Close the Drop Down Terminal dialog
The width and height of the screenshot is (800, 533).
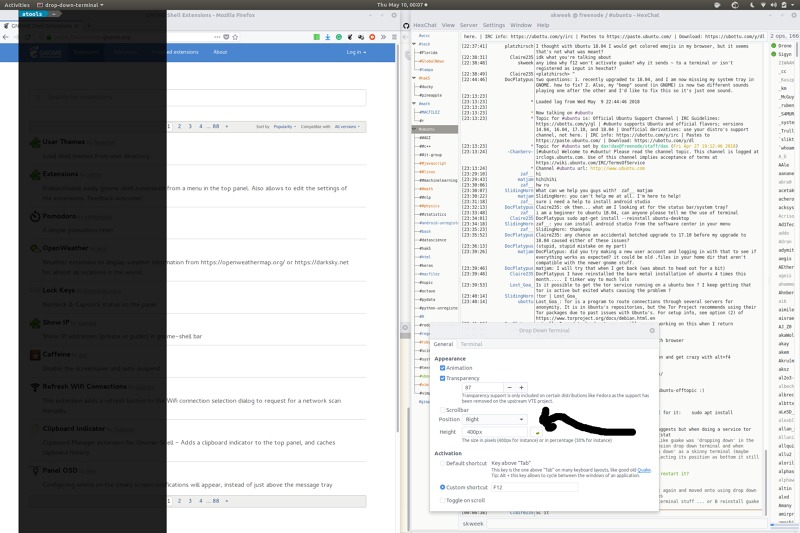pyautogui.click(x=652, y=331)
